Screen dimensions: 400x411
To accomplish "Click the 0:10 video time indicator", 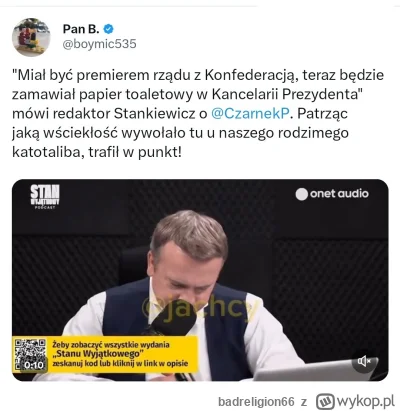I will point(34,365).
